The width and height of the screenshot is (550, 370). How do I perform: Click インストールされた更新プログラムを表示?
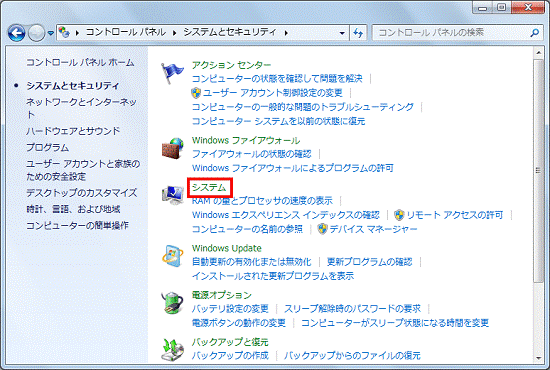273,276
